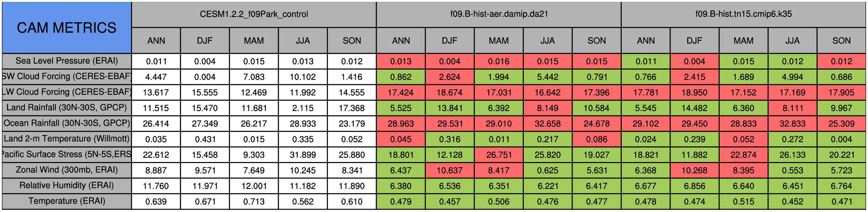Select the white cell showing 4.447
Screen dimensions: 868x212
point(156,77)
